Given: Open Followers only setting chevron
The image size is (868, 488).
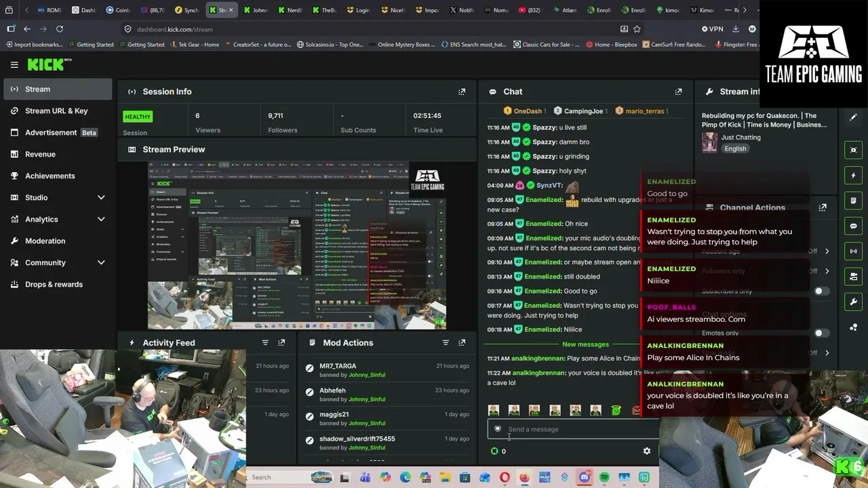Looking at the screenshot, I should (827, 271).
